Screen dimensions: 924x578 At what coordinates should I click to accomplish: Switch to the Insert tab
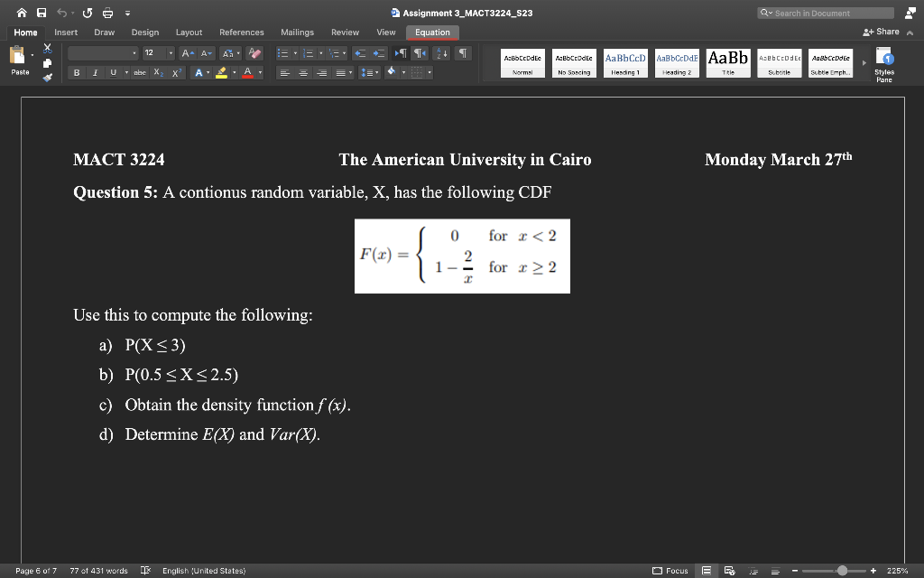pyautogui.click(x=66, y=33)
